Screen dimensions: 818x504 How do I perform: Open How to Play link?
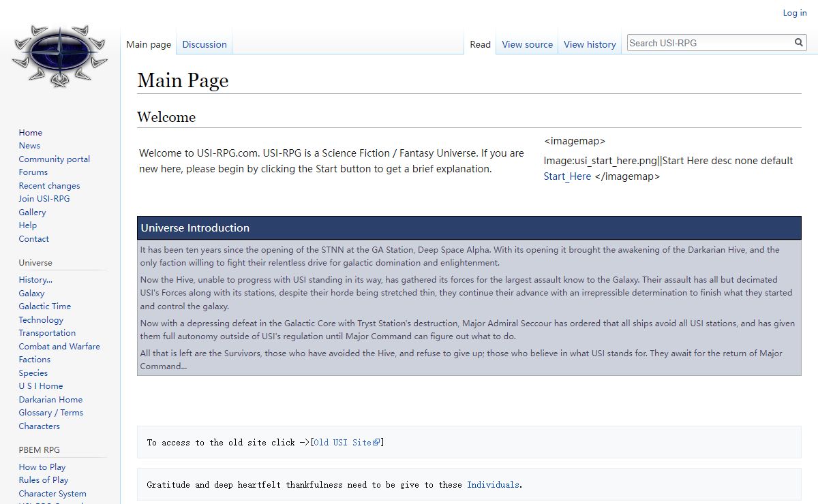[x=42, y=467]
